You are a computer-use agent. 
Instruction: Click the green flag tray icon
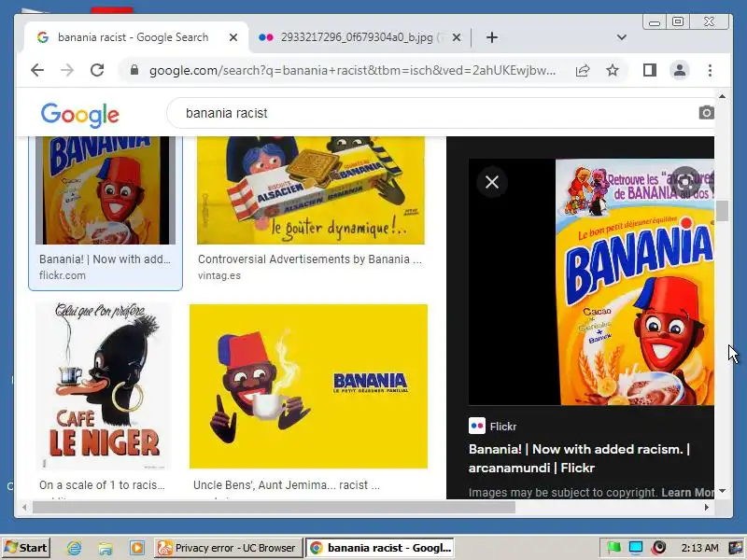(613, 548)
